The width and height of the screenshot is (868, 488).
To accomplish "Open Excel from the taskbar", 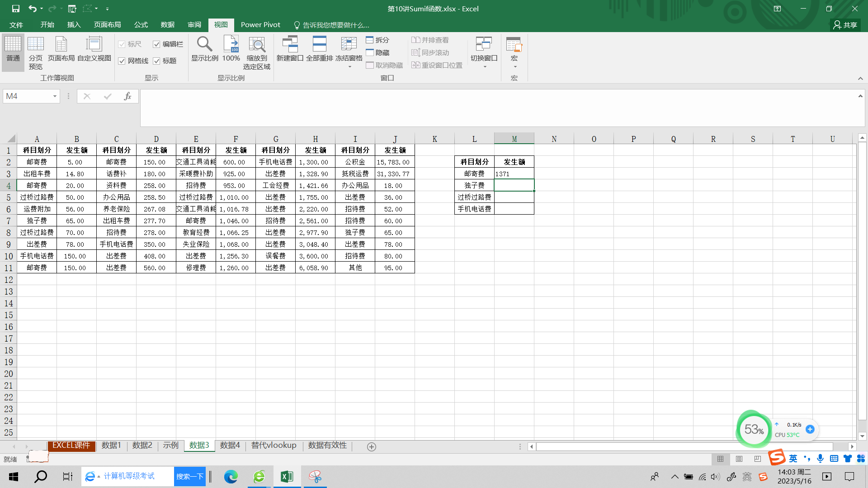I will (x=287, y=476).
